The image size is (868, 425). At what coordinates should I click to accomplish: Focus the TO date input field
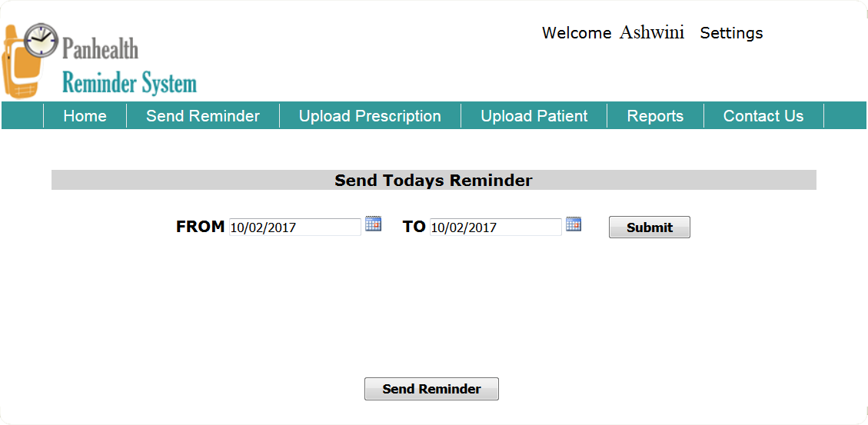coord(495,227)
